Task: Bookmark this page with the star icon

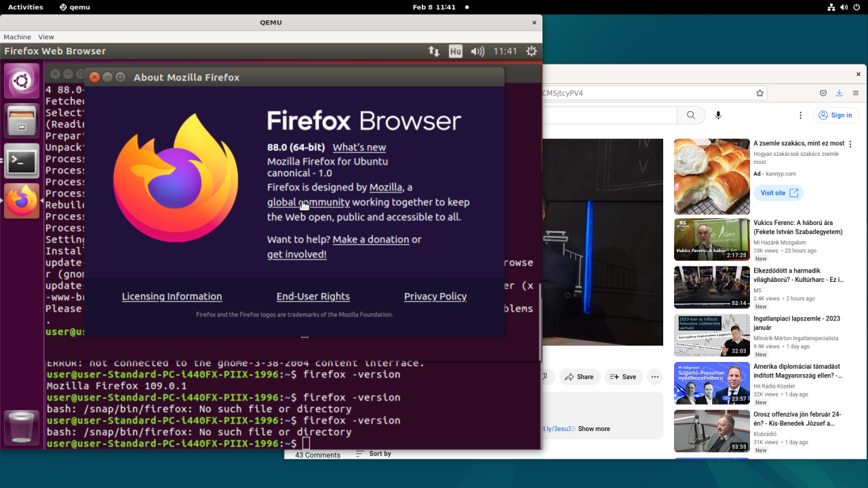Action: click(x=760, y=93)
